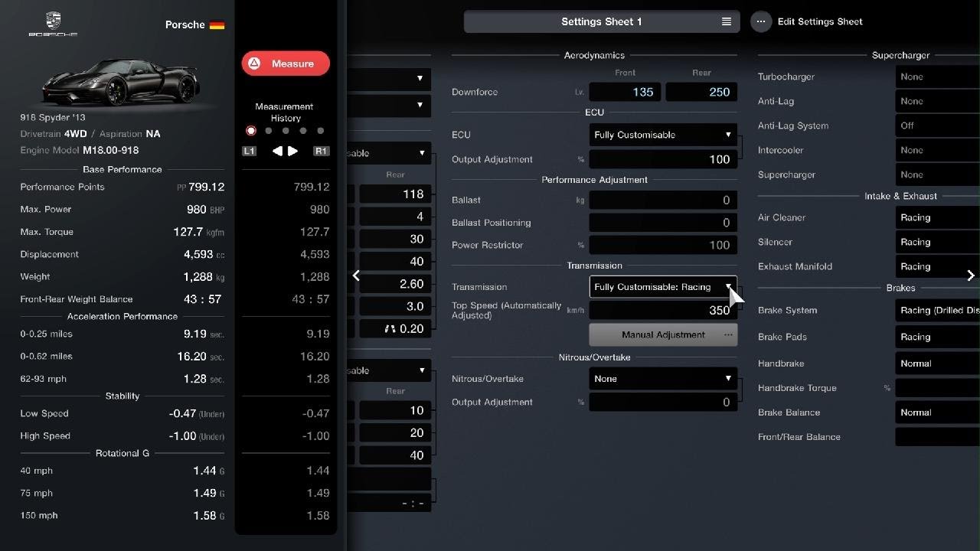Click the Front-Rear Weight Balance label

[77, 299]
